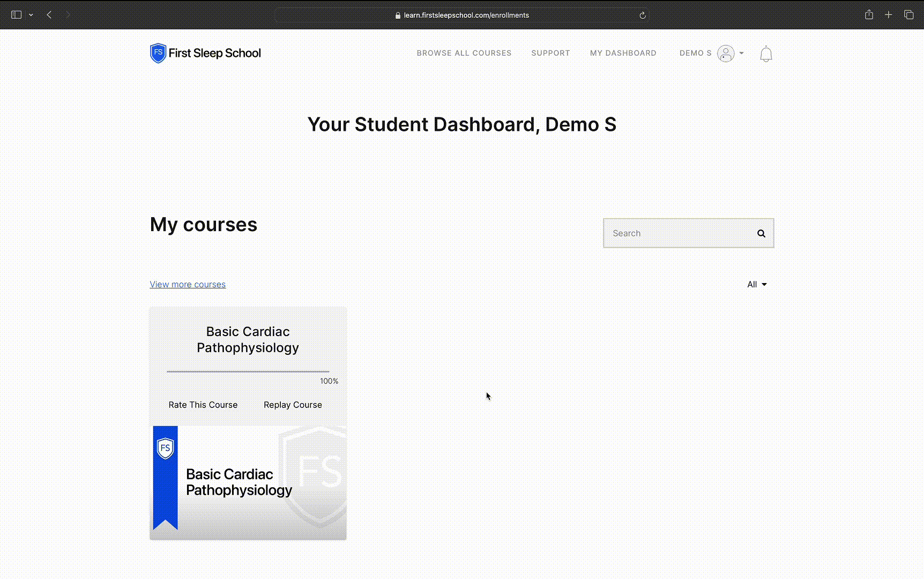Click the profile avatar icon
The height and width of the screenshot is (579, 924).
[725, 54]
